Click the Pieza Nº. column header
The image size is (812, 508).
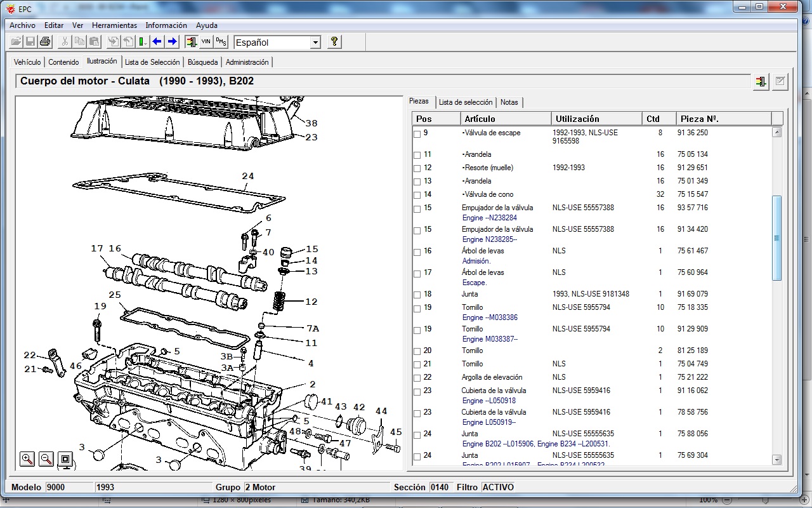[x=723, y=119]
